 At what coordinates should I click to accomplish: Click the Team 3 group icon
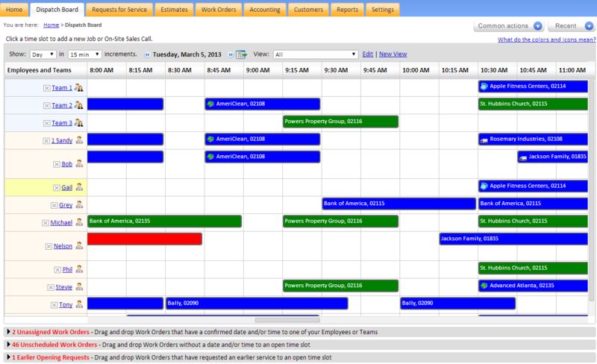click(79, 122)
